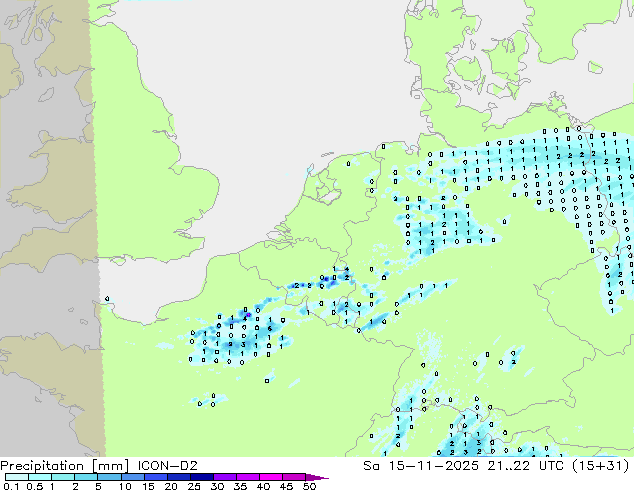Click the 1–2 mm legend color swatch
The image size is (634, 490).
63,477
